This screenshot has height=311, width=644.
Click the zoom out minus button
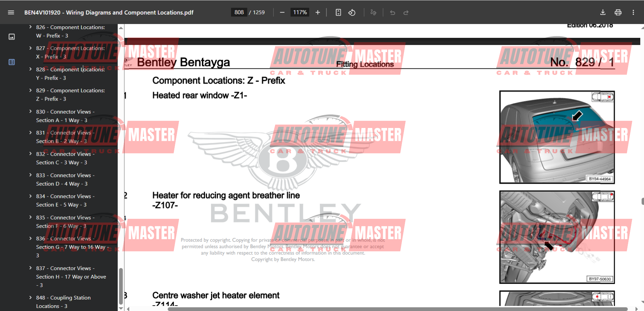[x=282, y=12]
